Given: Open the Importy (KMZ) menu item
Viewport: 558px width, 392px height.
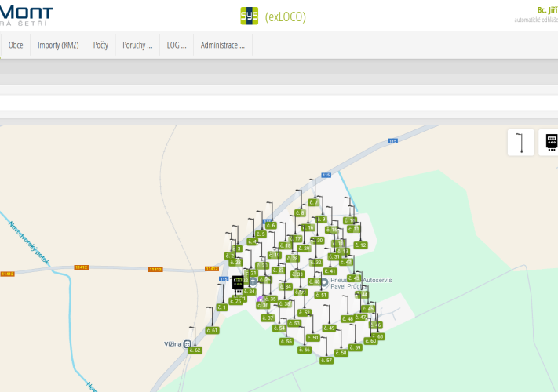Looking at the screenshot, I should click(58, 45).
